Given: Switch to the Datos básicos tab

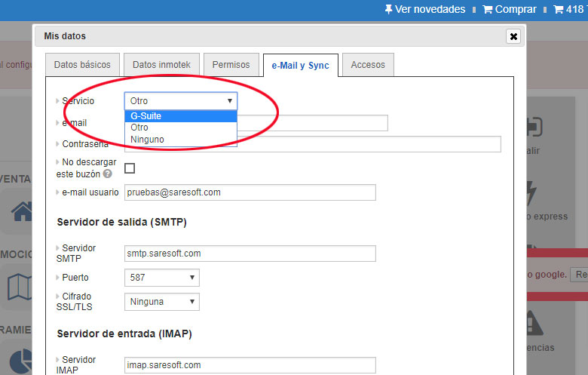Looking at the screenshot, I should [x=82, y=65].
